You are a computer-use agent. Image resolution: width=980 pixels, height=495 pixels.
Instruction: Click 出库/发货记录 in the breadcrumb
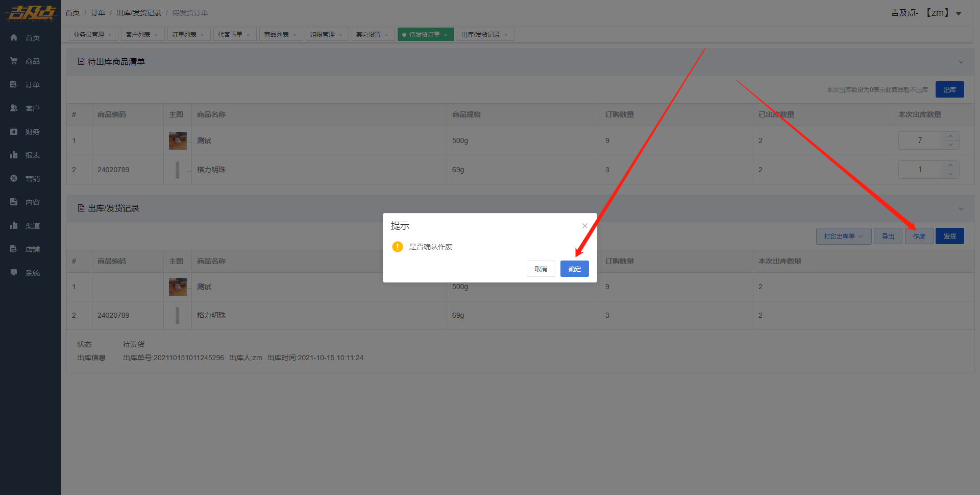139,13
